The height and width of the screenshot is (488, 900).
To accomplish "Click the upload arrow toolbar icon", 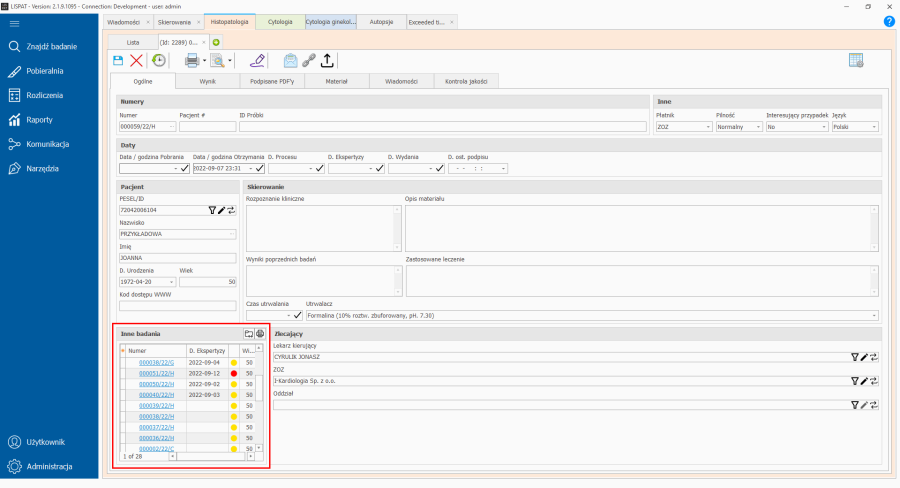I will pyautogui.click(x=328, y=61).
